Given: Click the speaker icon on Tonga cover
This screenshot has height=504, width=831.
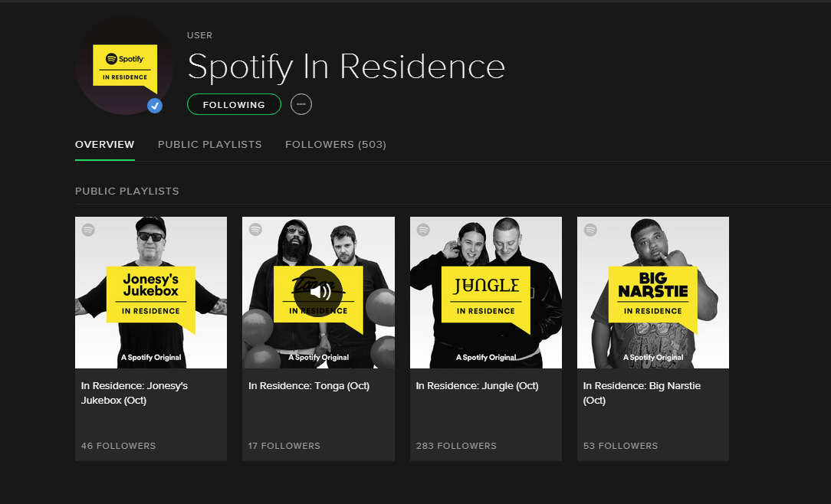Looking at the screenshot, I should [x=318, y=292].
